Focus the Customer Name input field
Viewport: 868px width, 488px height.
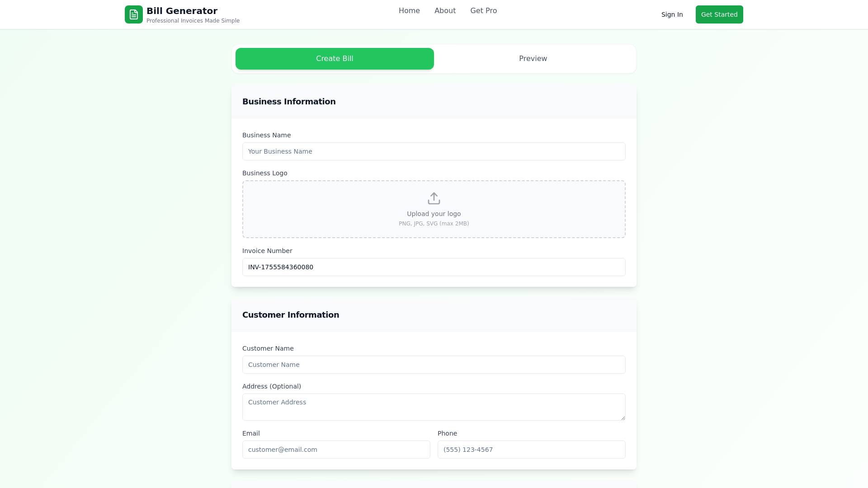coord(434,365)
